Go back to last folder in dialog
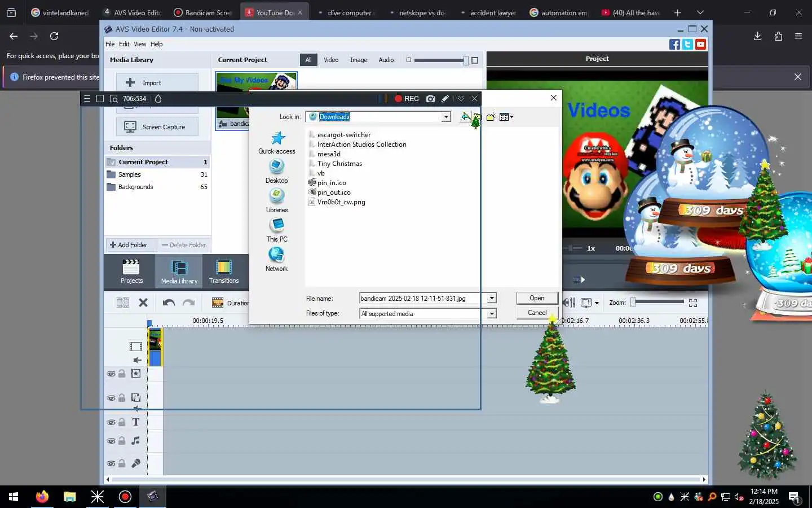 pyautogui.click(x=465, y=117)
